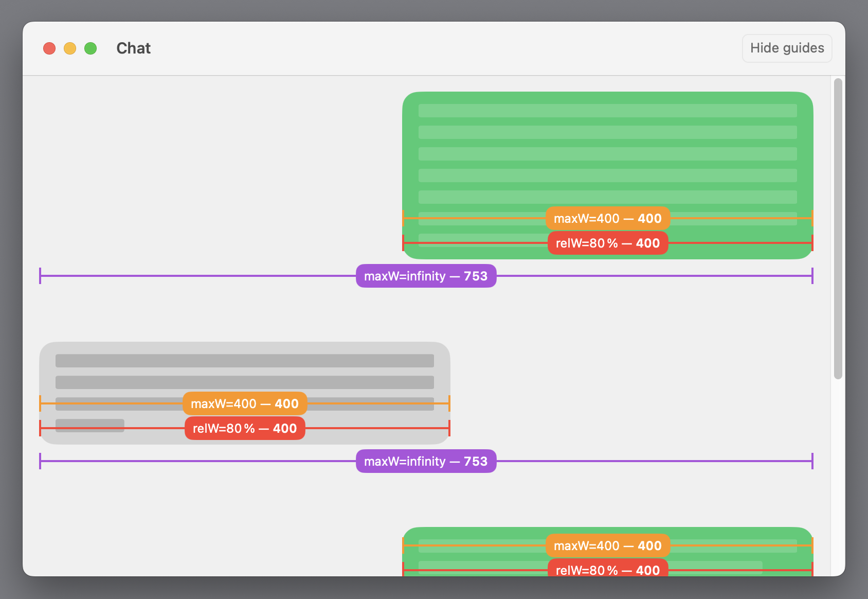
Task: Click the red relW=80% label in the gray bubble
Action: coord(245,429)
